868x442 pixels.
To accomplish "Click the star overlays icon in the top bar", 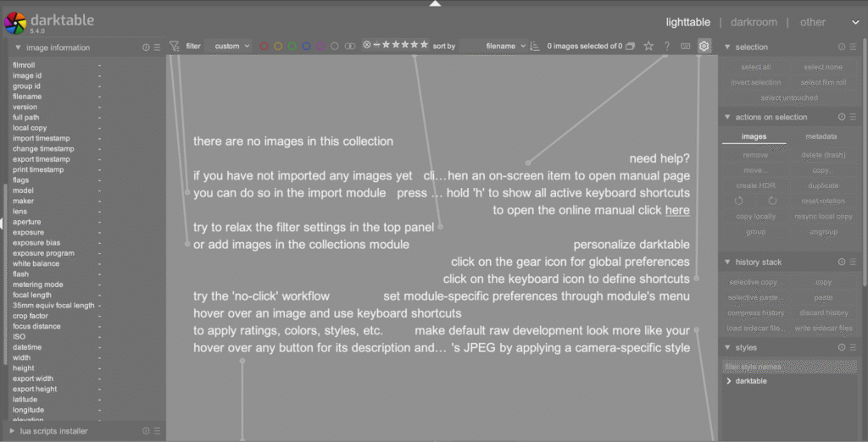I will pos(648,47).
